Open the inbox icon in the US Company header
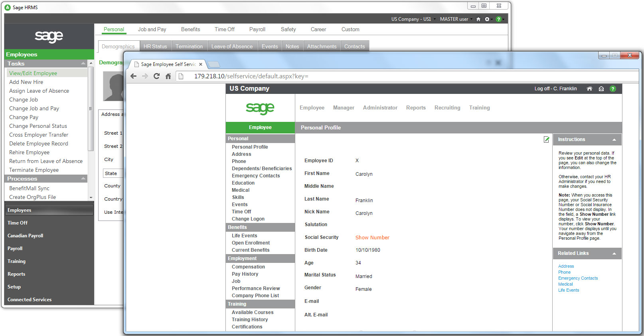This screenshot has height=336, width=644. [601, 89]
